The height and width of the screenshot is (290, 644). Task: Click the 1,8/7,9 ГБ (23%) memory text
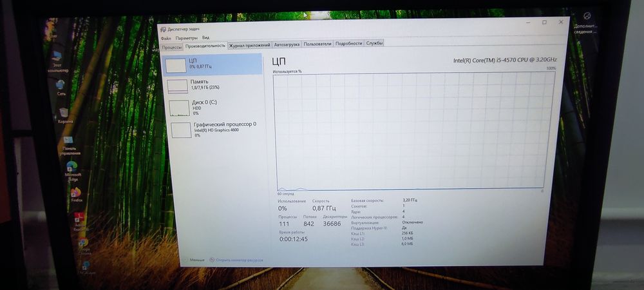click(205, 88)
